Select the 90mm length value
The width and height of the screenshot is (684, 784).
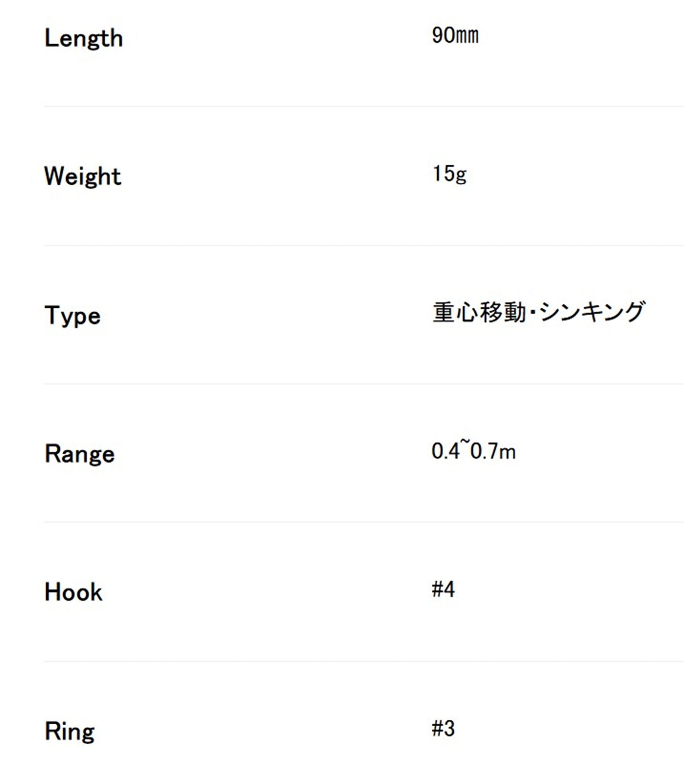tap(455, 35)
